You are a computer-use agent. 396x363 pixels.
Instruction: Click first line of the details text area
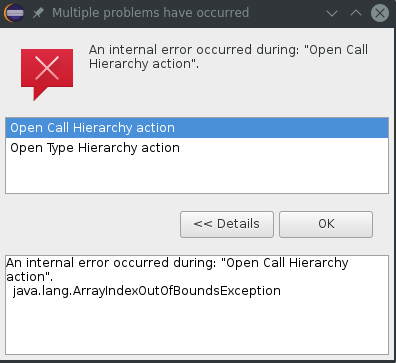coord(177,263)
